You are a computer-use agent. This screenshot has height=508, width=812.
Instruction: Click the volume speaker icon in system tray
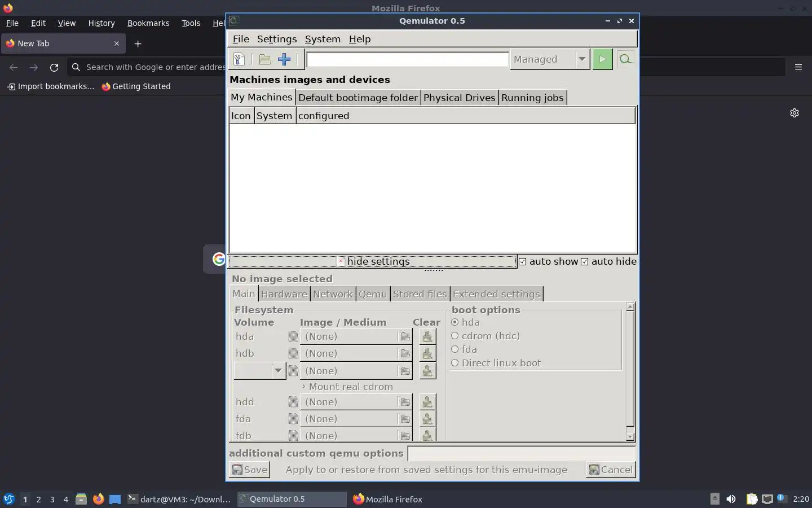(731, 499)
